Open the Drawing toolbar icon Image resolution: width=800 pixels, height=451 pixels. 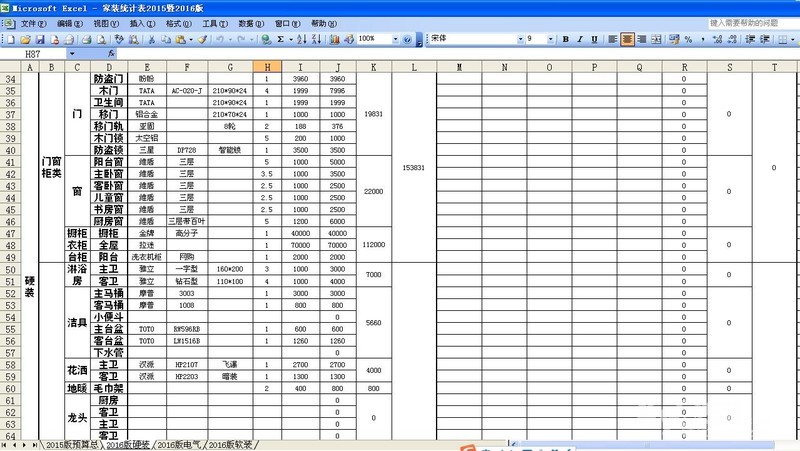click(349, 39)
